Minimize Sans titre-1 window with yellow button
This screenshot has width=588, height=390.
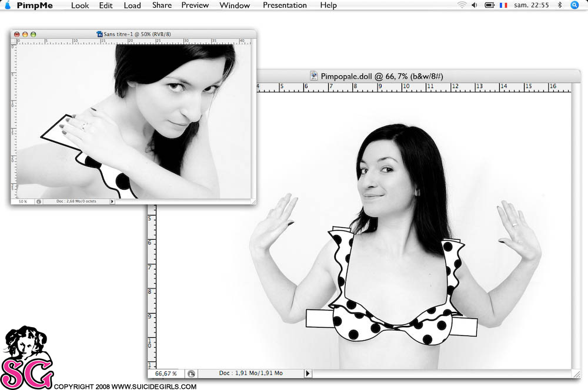pos(25,34)
